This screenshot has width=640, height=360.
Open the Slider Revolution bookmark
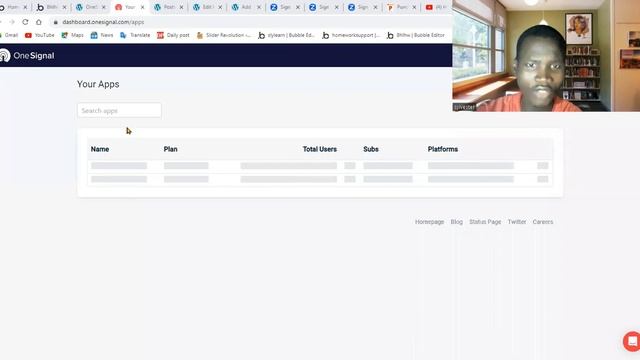click(x=223, y=36)
